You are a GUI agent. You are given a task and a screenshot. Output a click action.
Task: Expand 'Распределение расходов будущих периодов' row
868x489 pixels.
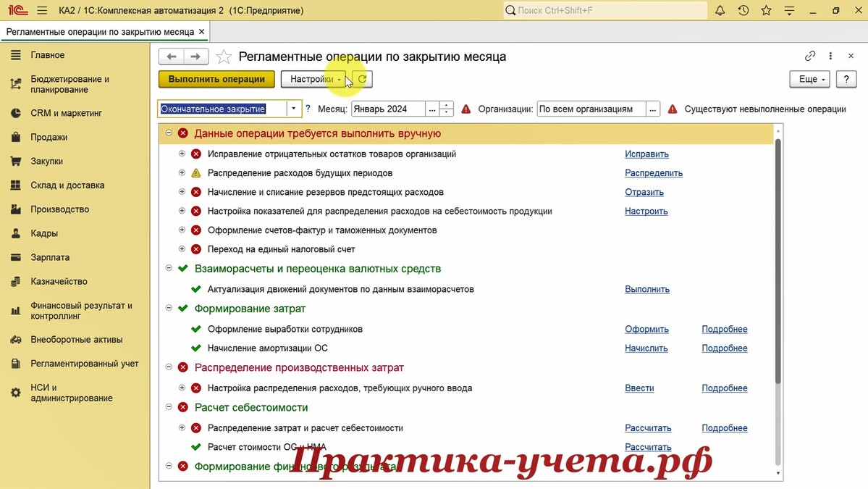pos(182,173)
